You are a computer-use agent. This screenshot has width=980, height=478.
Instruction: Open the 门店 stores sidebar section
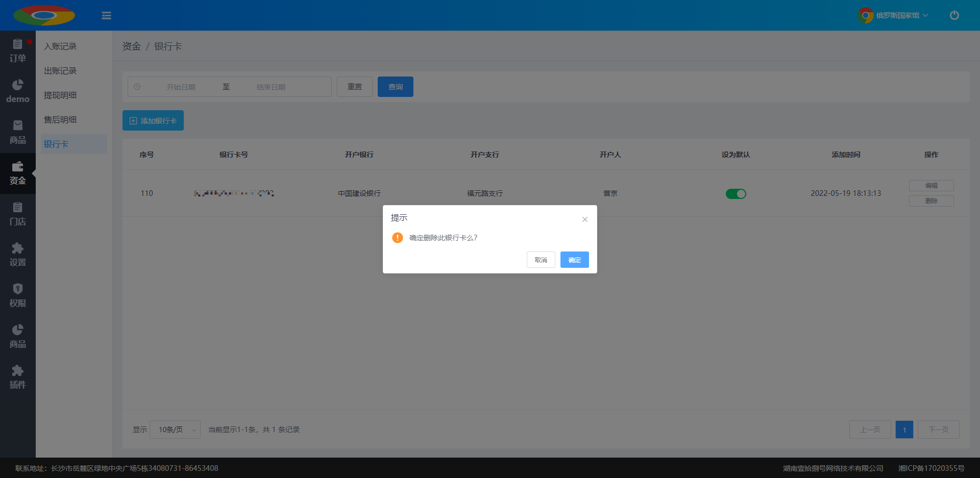click(x=18, y=214)
